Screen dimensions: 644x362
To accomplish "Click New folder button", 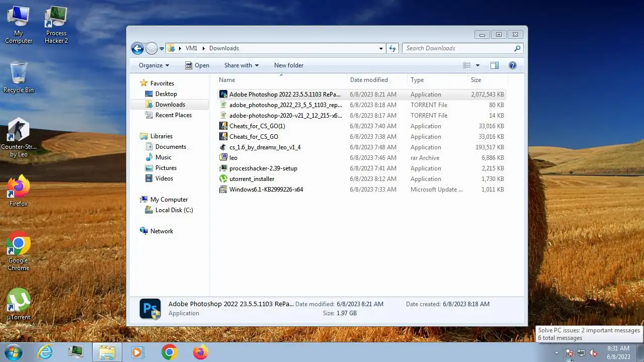I will click(x=289, y=65).
